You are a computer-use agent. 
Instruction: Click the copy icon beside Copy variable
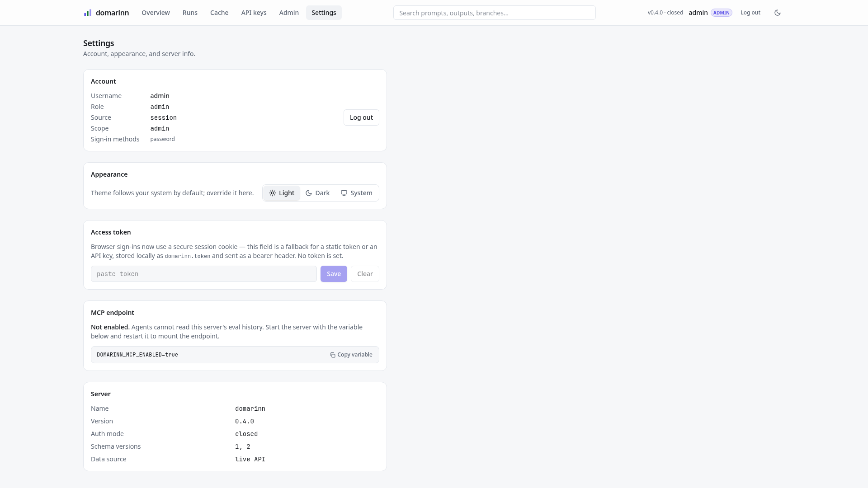click(x=333, y=355)
